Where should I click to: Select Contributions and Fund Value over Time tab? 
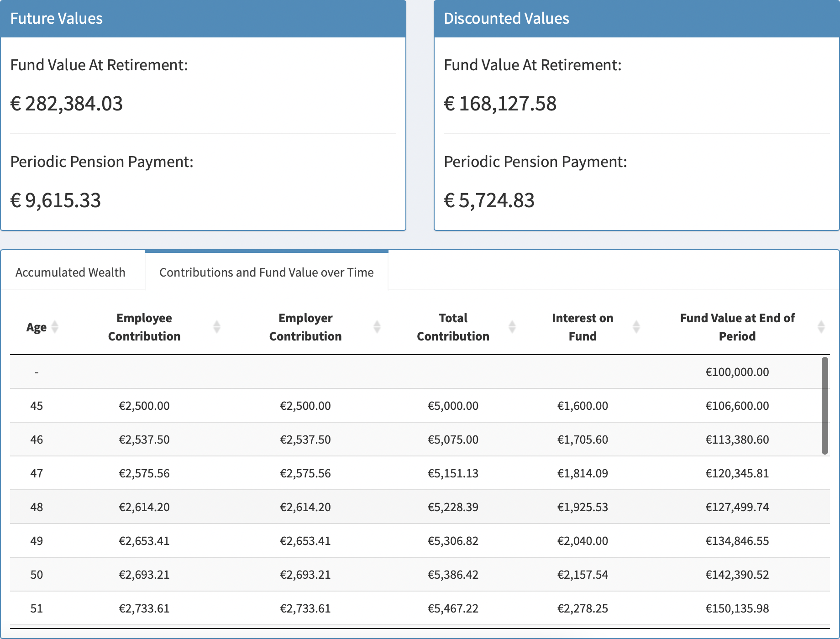tap(267, 272)
